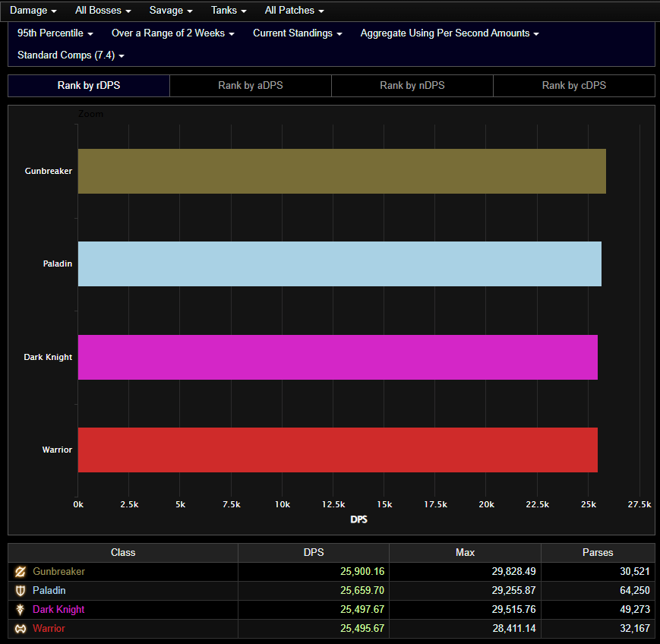
Task: Click Gunbreaker parses count 30,521
Action: tap(635, 572)
